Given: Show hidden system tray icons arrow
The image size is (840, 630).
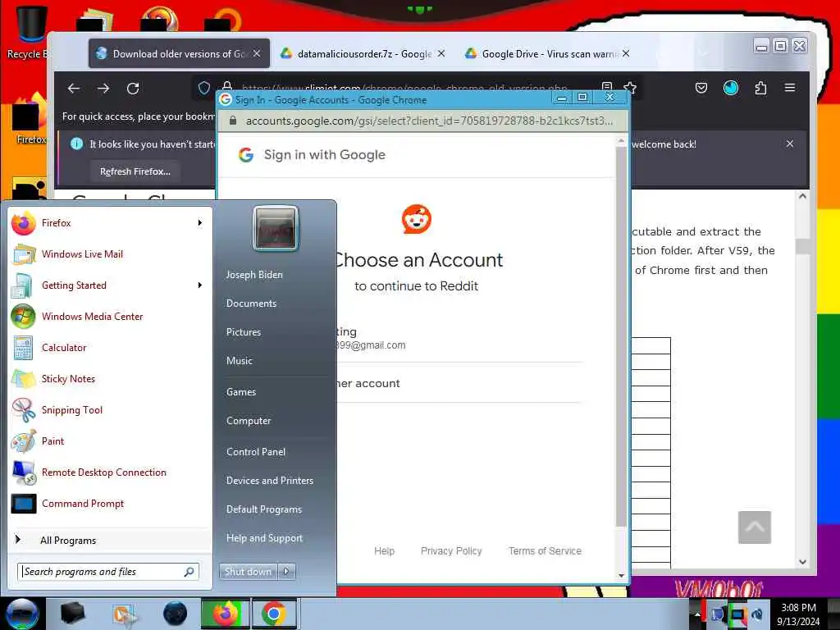Looking at the screenshot, I should tap(697, 614).
